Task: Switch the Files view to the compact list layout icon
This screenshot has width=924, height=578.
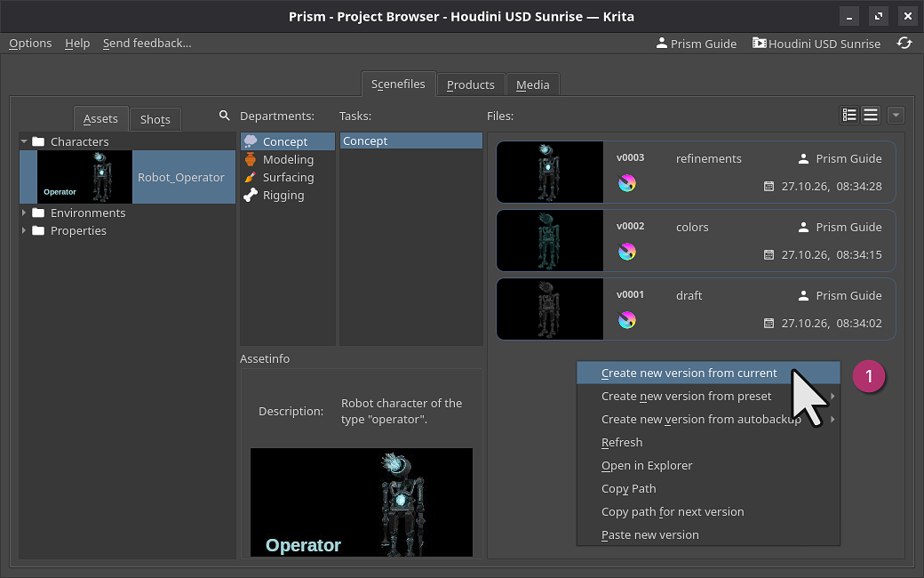Action: (x=871, y=115)
